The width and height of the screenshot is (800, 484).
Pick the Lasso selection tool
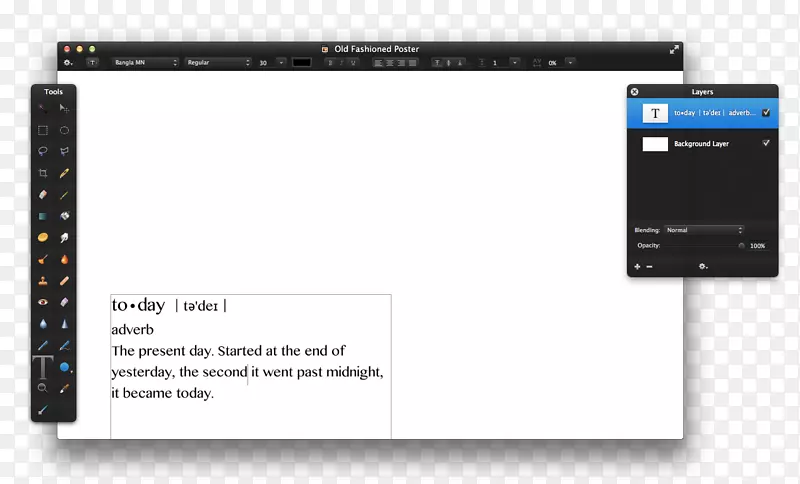click(x=43, y=151)
